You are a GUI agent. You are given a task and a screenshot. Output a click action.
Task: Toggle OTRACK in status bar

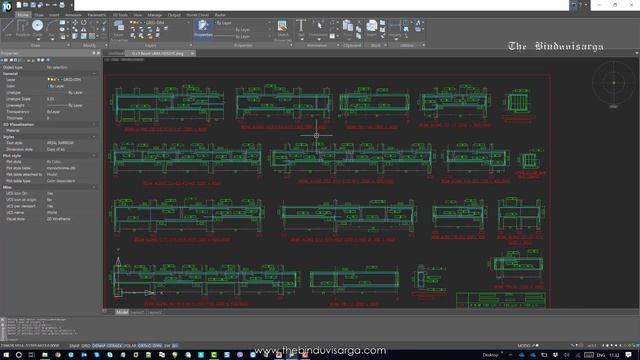click(115, 346)
